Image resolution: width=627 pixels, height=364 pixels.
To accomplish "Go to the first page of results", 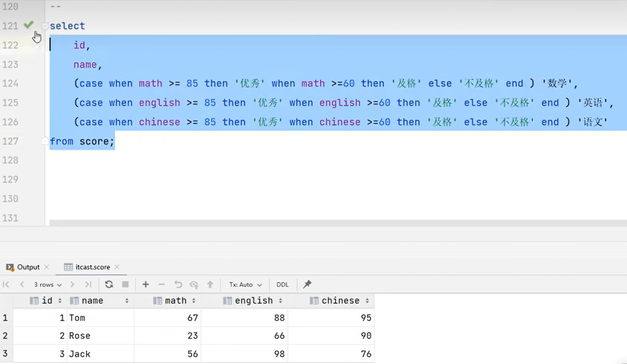I will click(6, 284).
